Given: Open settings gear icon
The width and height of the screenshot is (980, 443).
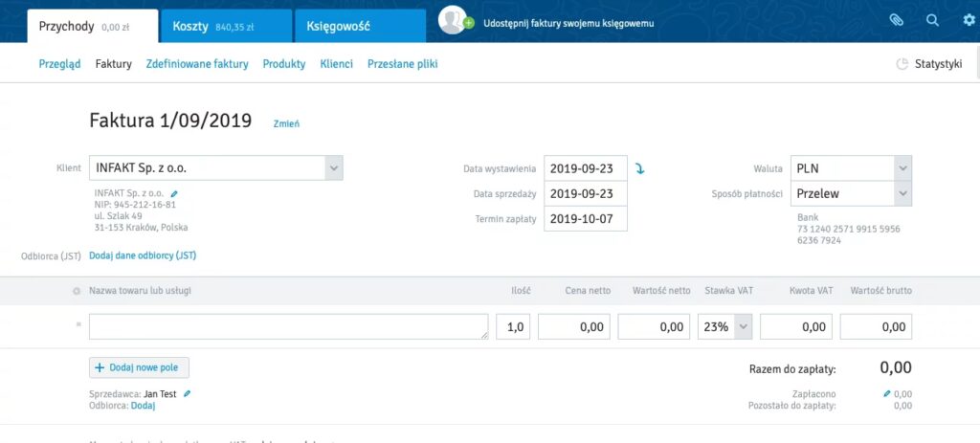Looking at the screenshot, I should [969, 20].
